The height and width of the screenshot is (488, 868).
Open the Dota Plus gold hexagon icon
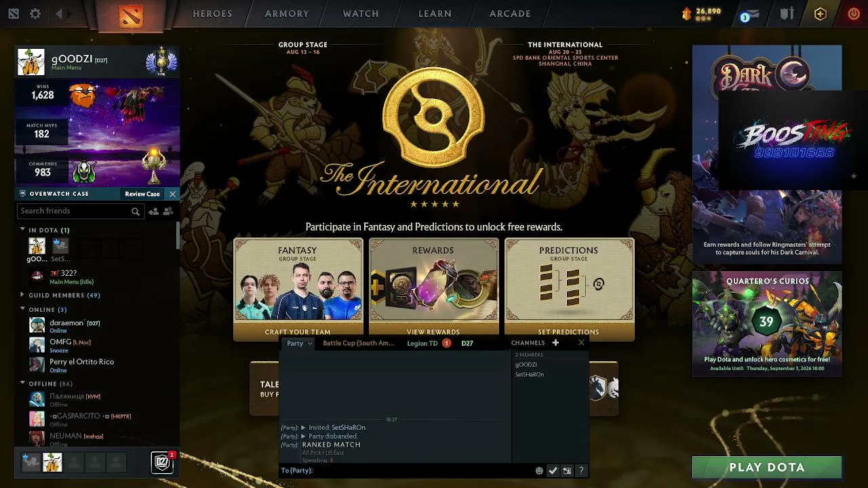click(821, 14)
